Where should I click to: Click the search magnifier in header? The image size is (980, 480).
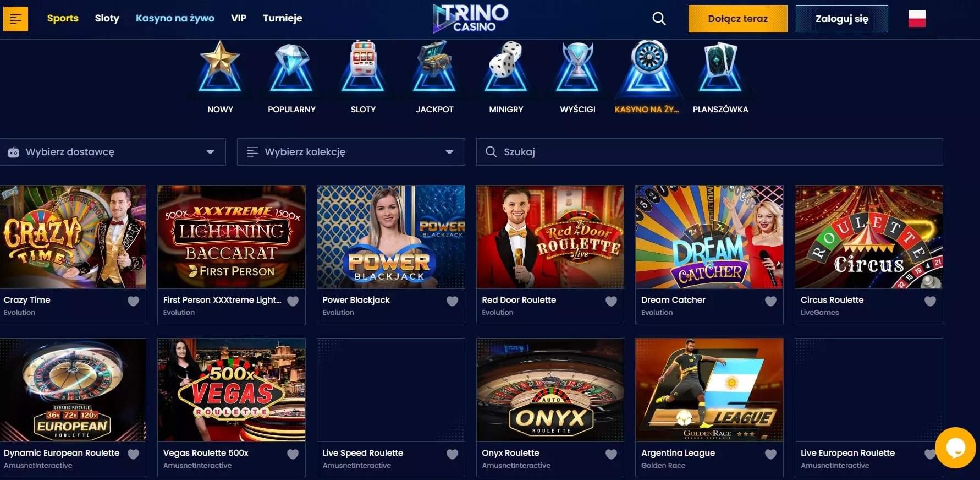659,19
